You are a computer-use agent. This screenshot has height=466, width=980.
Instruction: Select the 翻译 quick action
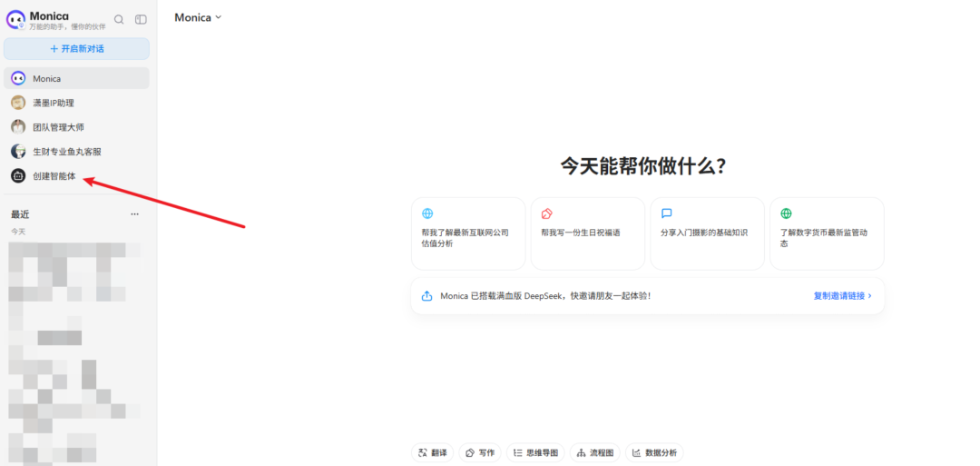point(433,453)
